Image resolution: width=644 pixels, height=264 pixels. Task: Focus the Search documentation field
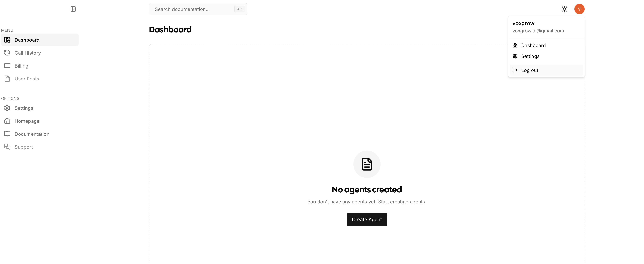[x=198, y=9]
